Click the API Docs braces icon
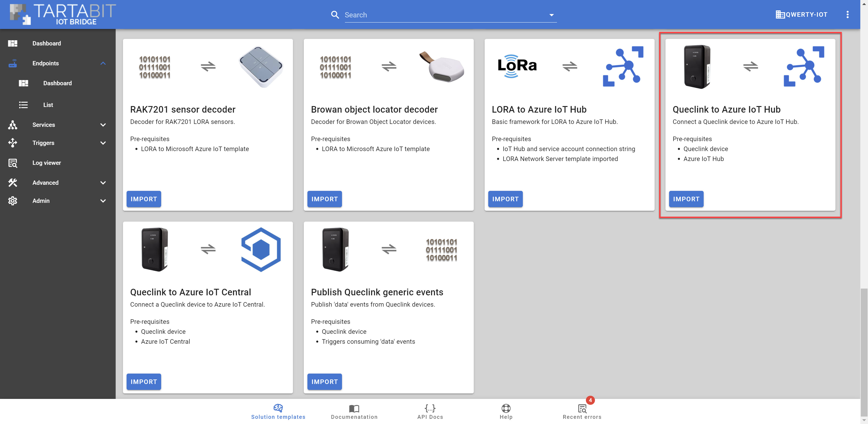This screenshot has height=424, width=868. [430, 408]
